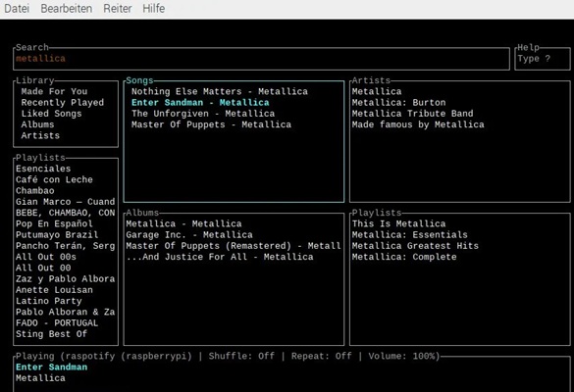
Task: Open the Latino Party playlist
Action: (49, 301)
